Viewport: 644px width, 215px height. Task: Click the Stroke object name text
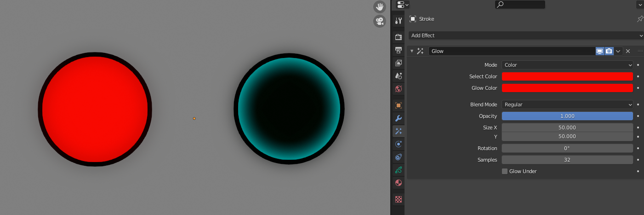click(427, 19)
